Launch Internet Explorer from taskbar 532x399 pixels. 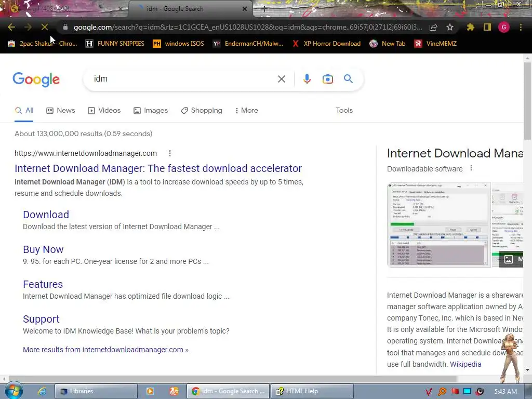(x=42, y=391)
